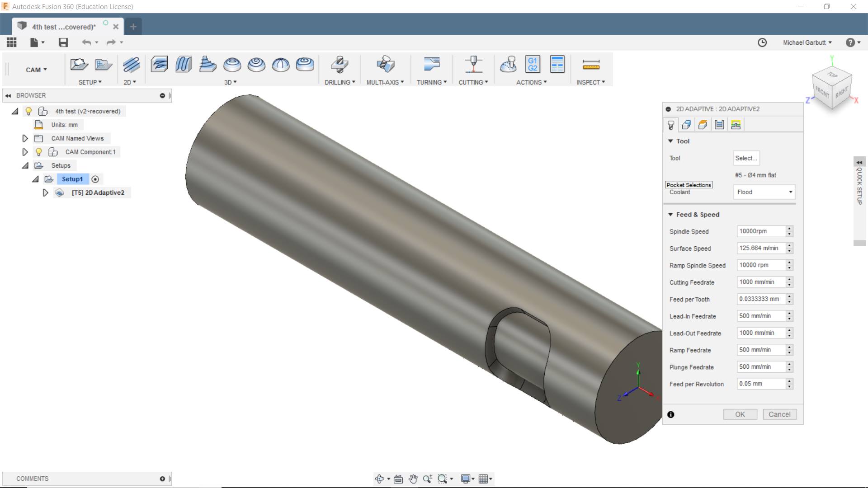868x488 pixels.
Task: Toggle visibility lightbulb of CAM Component:1
Action: click(39, 152)
